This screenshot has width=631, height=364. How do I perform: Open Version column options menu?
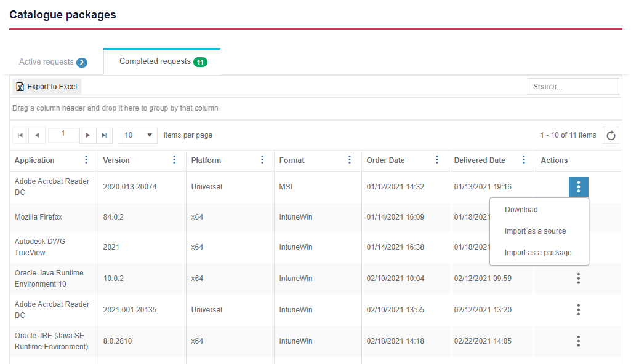pyautogui.click(x=174, y=160)
